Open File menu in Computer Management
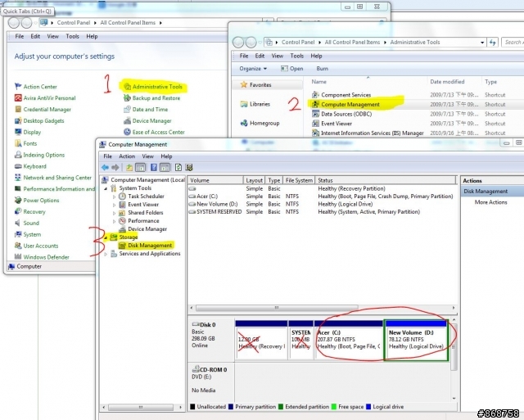The width and height of the screenshot is (524, 420). point(107,156)
